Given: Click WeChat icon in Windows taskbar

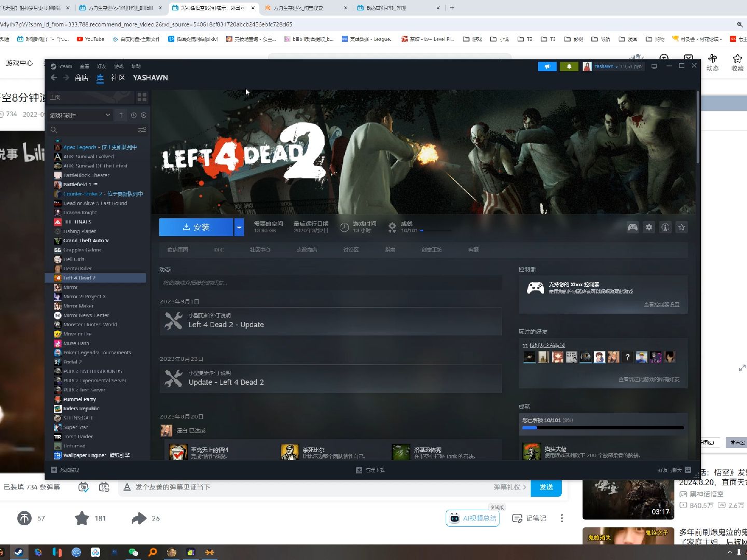Looking at the screenshot, I should (133, 552).
